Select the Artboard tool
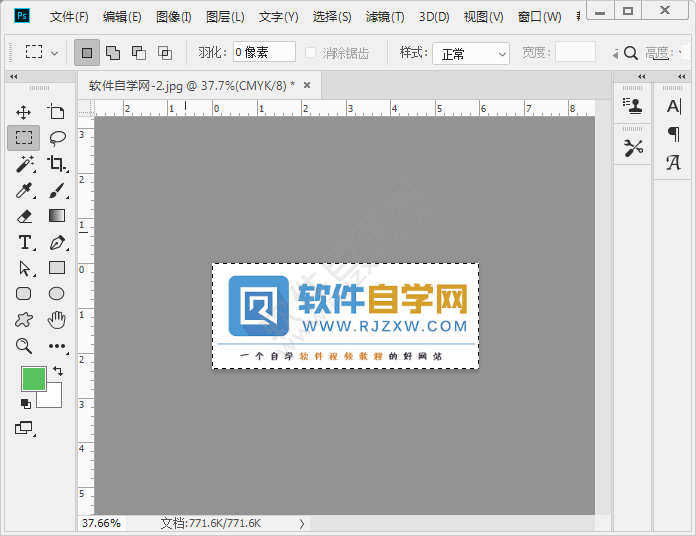 coord(56,112)
